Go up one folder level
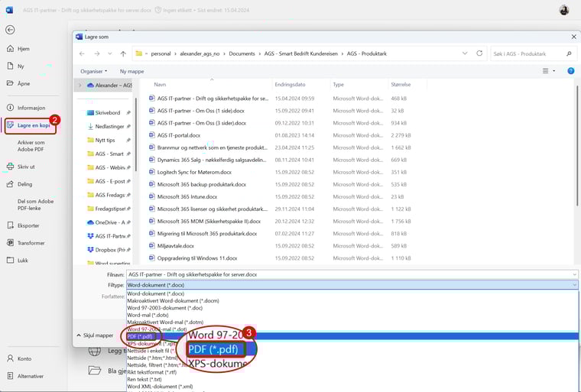The height and width of the screenshot is (392, 581). pyautogui.click(x=123, y=53)
